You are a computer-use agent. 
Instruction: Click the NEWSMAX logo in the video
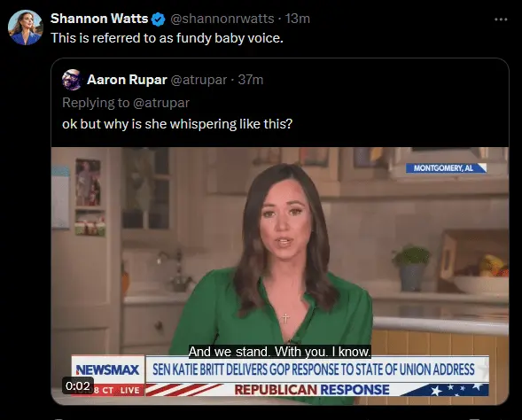[x=107, y=369]
